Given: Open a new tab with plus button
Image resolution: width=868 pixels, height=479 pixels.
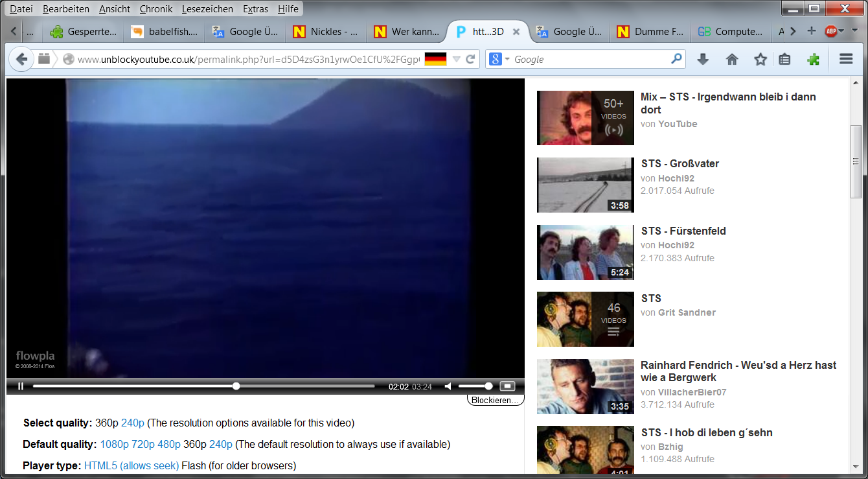Looking at the screenshot, I should point(811,31).
